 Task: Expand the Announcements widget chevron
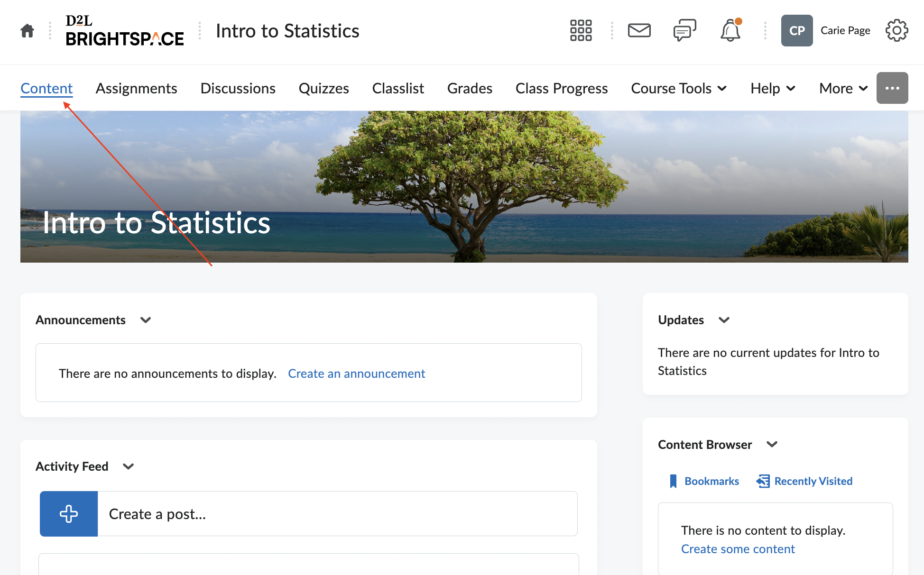146,320
